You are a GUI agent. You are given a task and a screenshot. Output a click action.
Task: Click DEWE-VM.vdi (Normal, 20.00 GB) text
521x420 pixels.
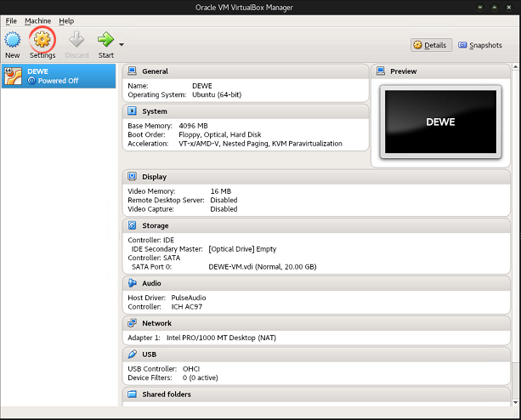[x=263, y=267]
